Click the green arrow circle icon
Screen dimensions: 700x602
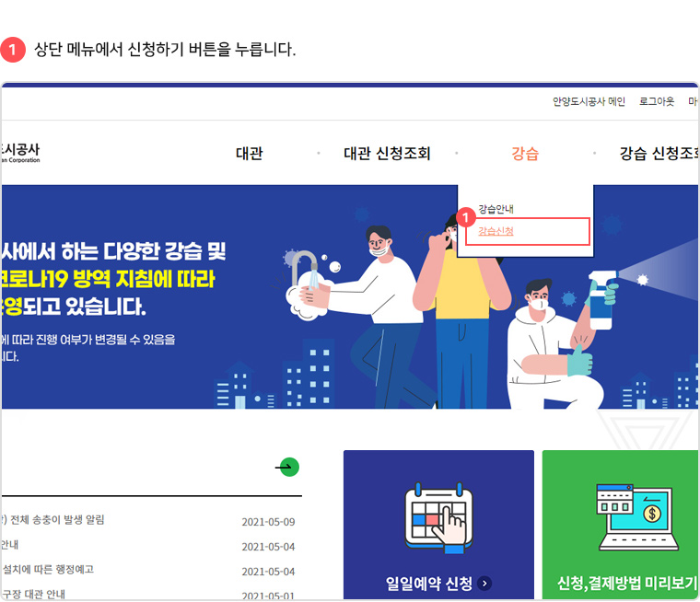click(289, 467)
